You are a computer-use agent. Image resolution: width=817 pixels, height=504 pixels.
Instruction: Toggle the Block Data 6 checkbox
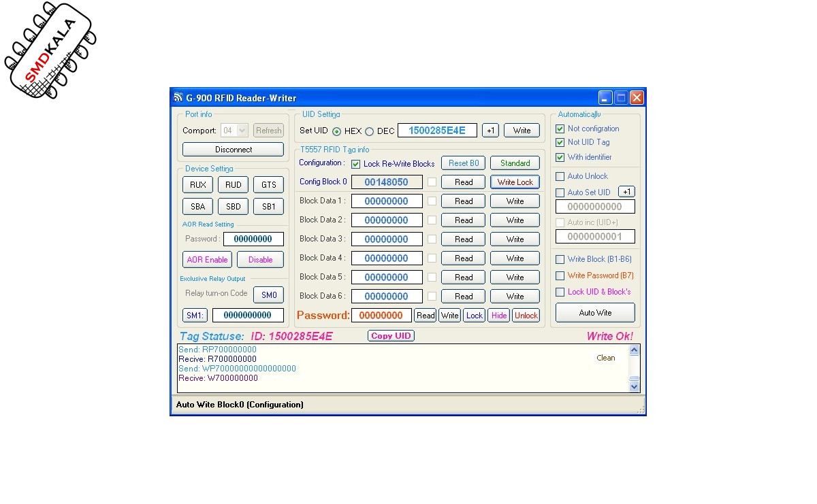432,297
